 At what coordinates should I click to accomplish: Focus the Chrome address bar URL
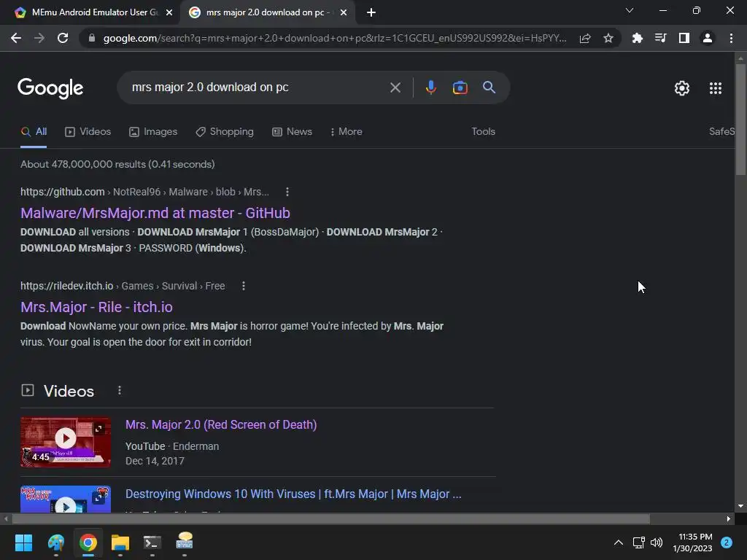[x=334, y=38]
